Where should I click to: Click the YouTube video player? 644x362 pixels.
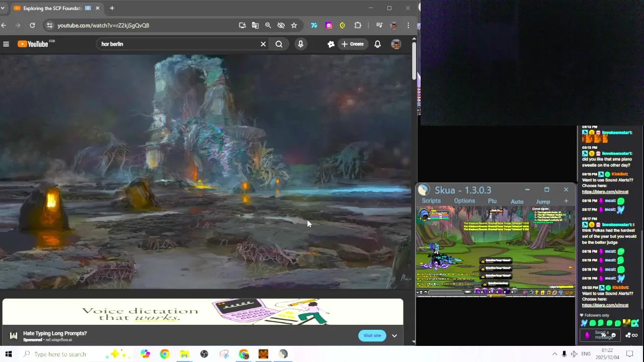click(206, 172)
